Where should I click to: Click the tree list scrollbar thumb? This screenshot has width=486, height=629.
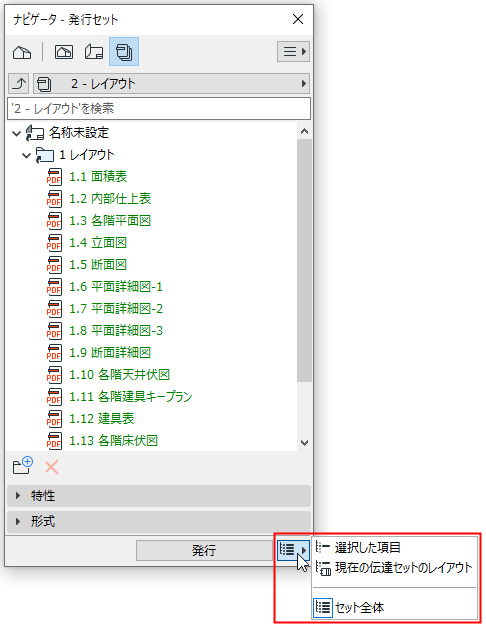tap(304, 261)
